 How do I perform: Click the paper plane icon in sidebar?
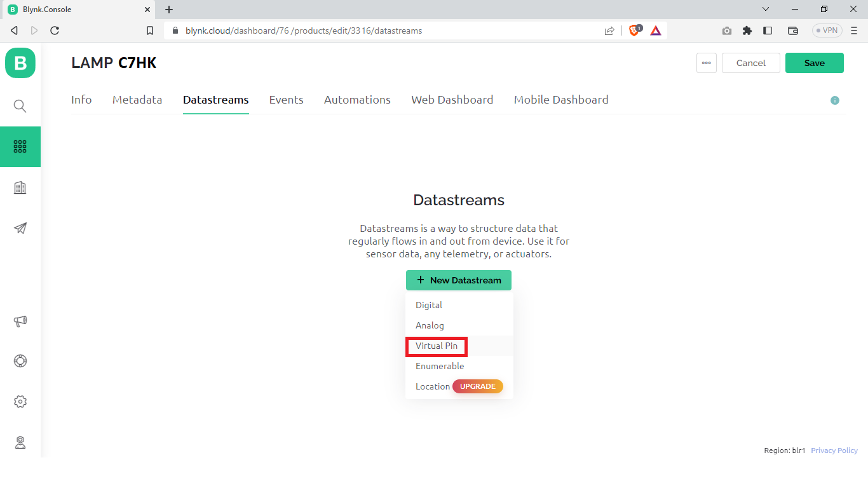(20, 228)
